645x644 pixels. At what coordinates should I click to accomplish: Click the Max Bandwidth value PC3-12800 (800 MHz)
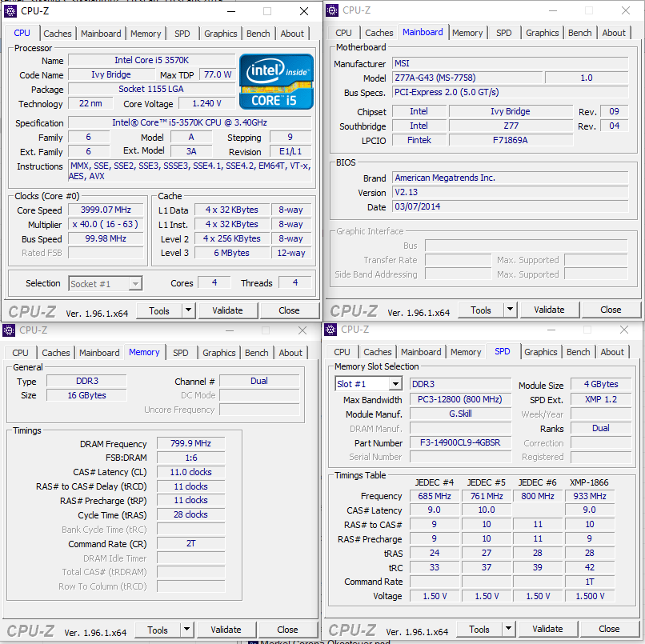(460, 399)
